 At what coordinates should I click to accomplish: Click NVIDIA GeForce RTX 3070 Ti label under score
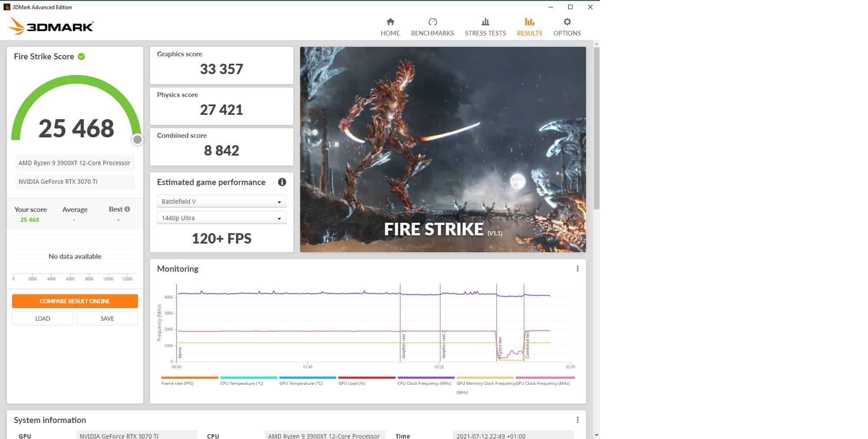coord(75,182)
